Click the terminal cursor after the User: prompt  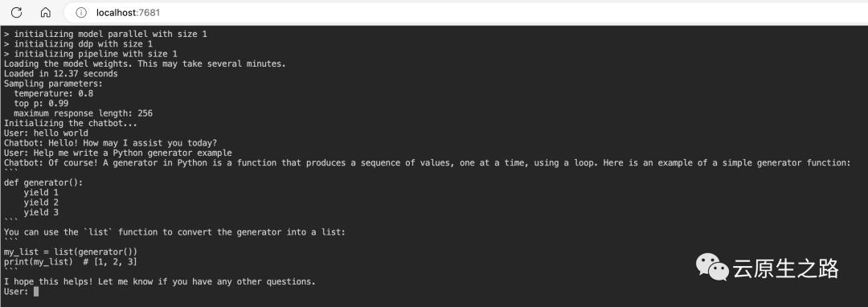[x=36, y=292]
